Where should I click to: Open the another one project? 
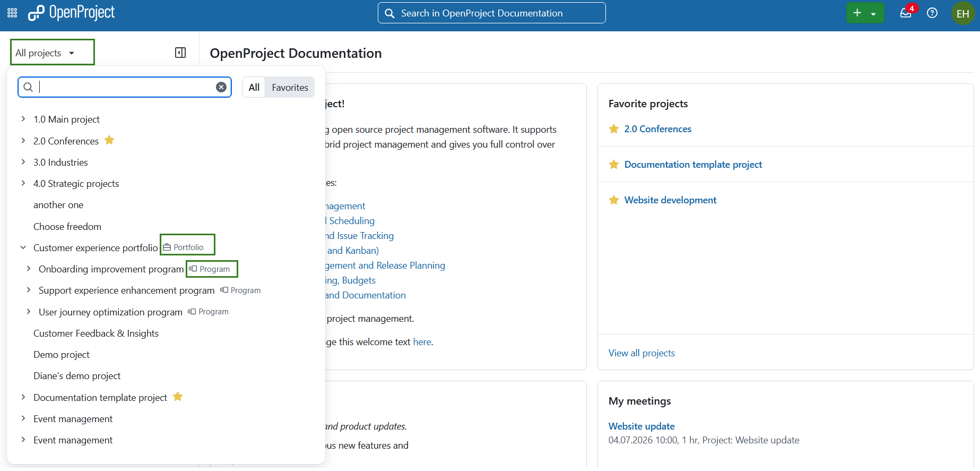[58, 205]
